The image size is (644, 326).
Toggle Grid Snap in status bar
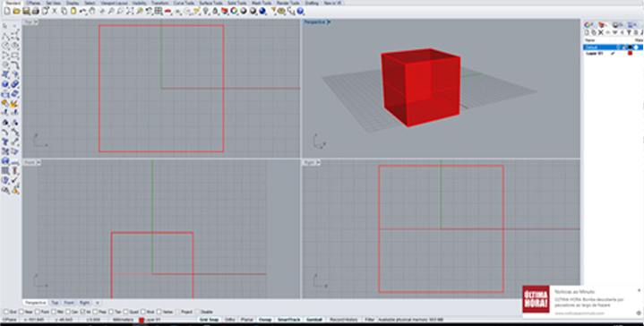pos(209,320)
